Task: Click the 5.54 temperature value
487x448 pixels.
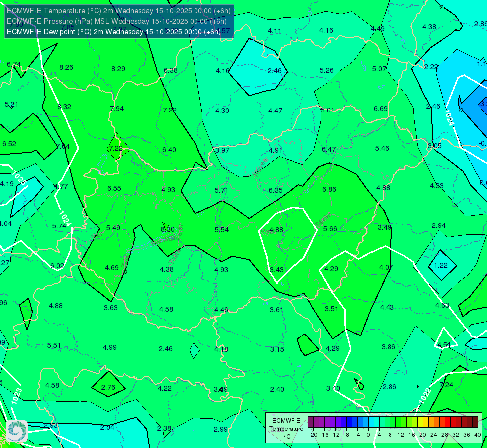Action: tap(222, 230)
